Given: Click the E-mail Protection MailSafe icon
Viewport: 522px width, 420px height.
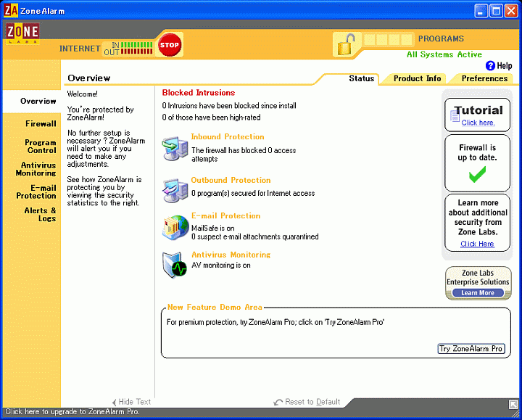Looking at the screenshot, I should (x=175, y=228).
